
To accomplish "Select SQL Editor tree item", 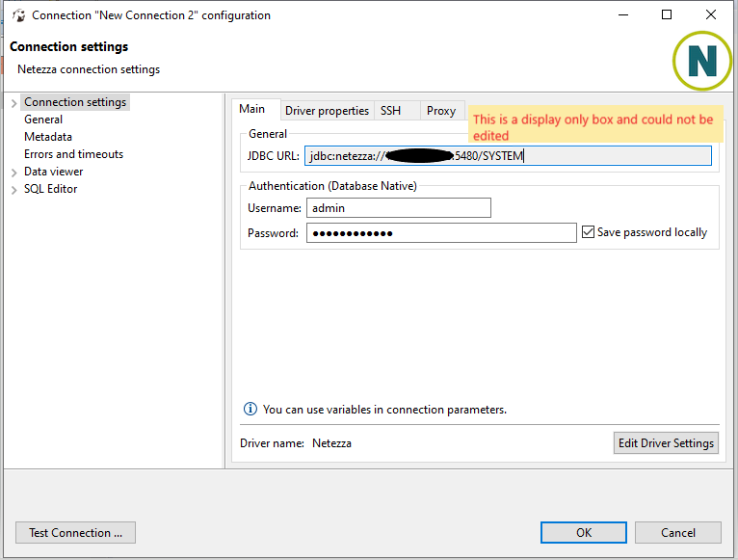I will (51, 189).
